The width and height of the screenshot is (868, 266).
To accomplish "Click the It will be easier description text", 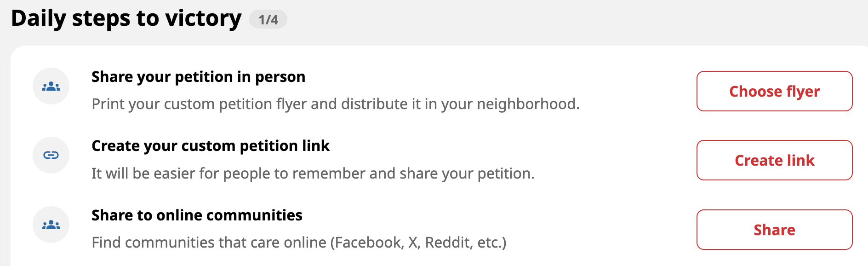I will pos(313,173).
